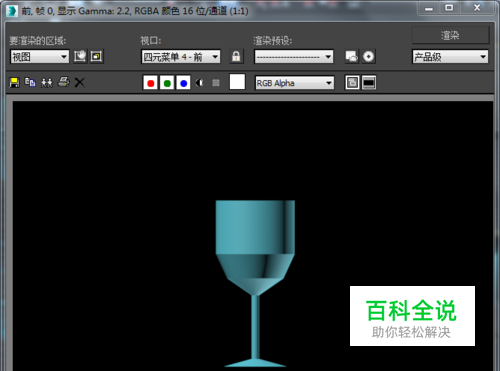Click the white color swatch
The image size is (500, 371).
tap(237, 82)
